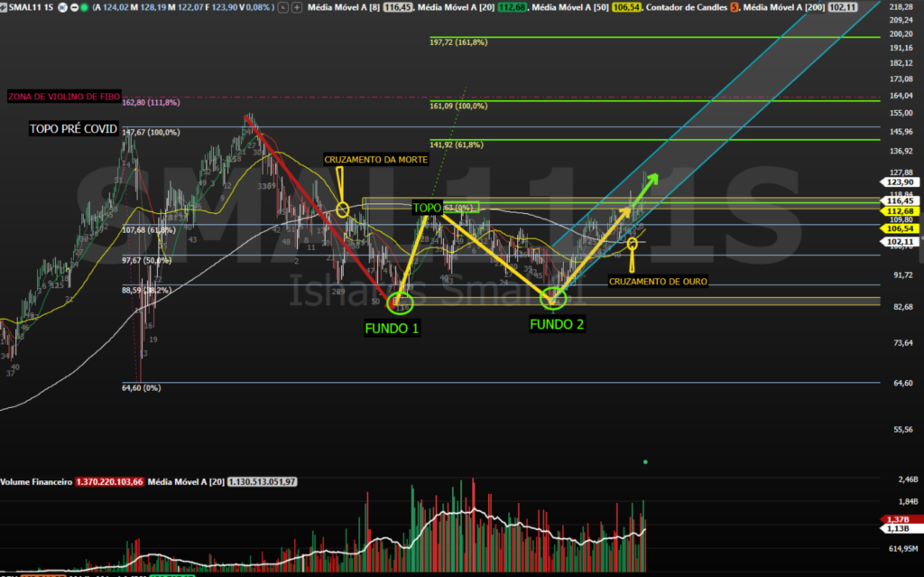This screenshot has width=924, height=577.
Task: Select the yellow circle at Cruzamento da Morte
Action: [343, 209]
